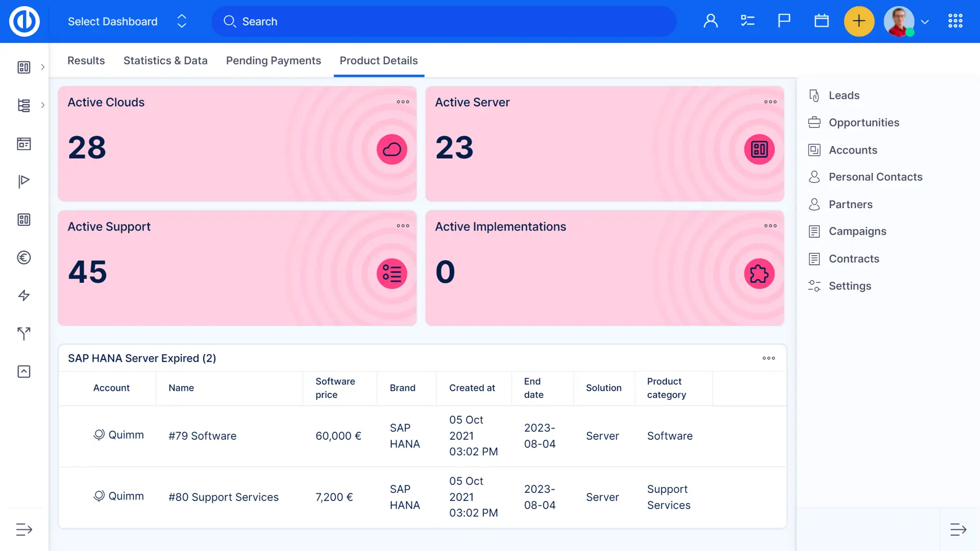980x551 pixels.
Task: Open the flag icon in top bar
Action: (784, 21)
